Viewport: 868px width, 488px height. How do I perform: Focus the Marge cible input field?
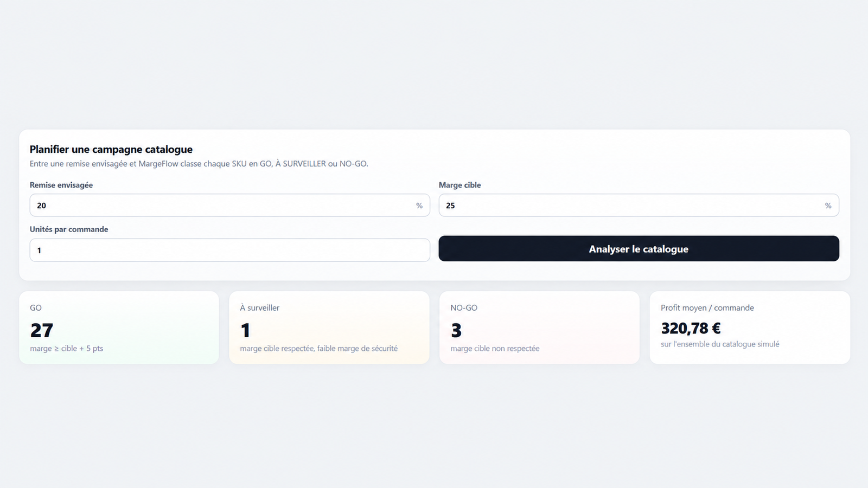click(639, 206)
